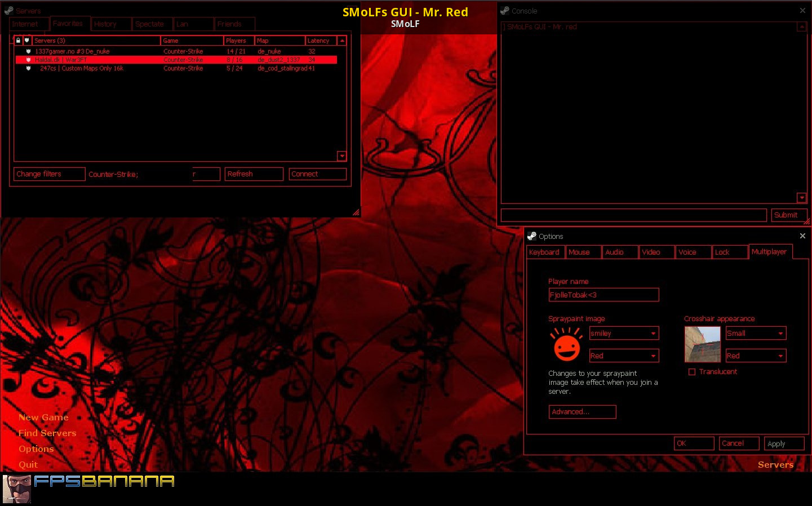Click the server list scroll up arrow

(341, 41)
